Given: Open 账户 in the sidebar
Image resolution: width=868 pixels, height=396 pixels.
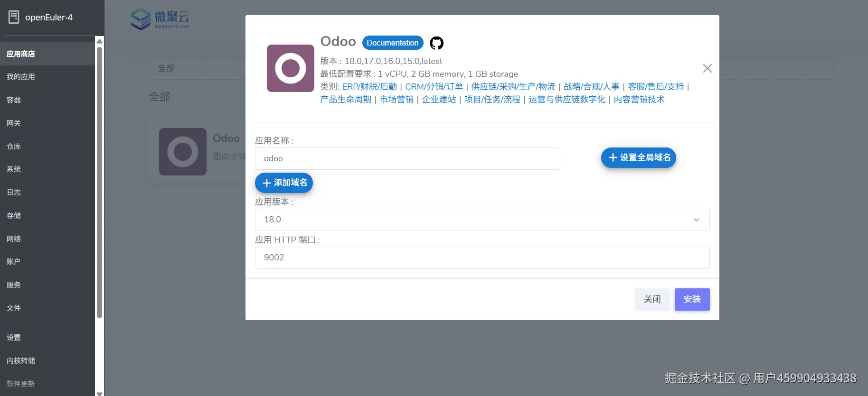Looking at the screenshot, I should tap(47, 261).
